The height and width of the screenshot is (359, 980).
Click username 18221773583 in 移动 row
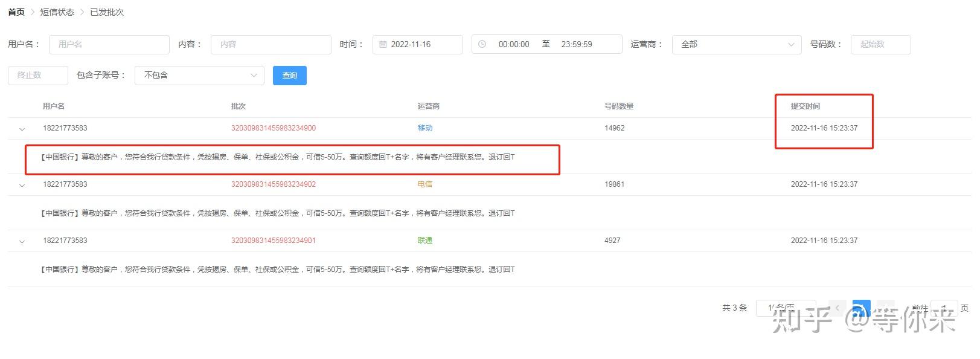tap(65, 128)
